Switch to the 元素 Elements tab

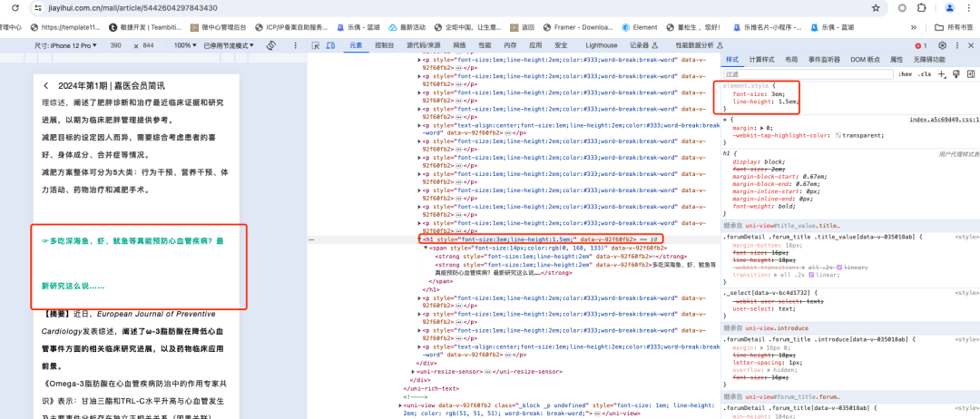click(356, 45)
